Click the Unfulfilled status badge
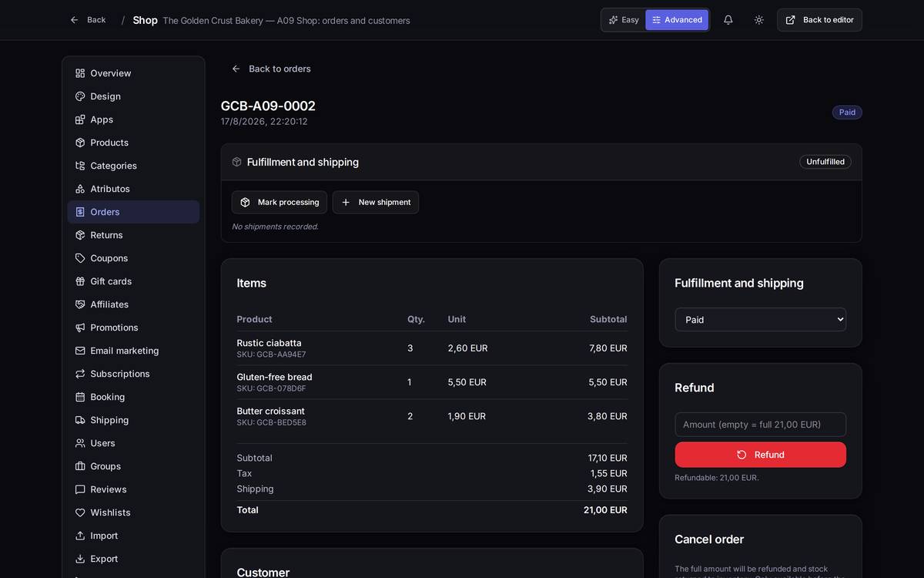Image resolution: width=924 pixels, height=578 pixels. (x=825, y=162)
